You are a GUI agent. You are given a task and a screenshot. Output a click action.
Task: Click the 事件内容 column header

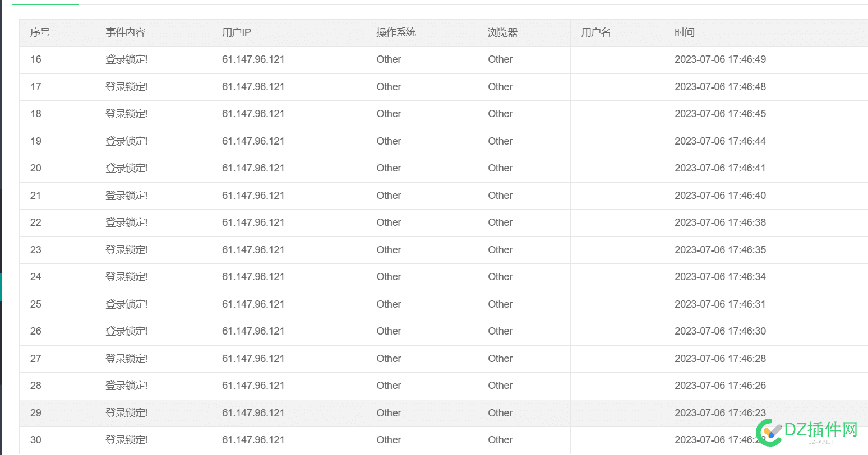click(x=125, y=32)
